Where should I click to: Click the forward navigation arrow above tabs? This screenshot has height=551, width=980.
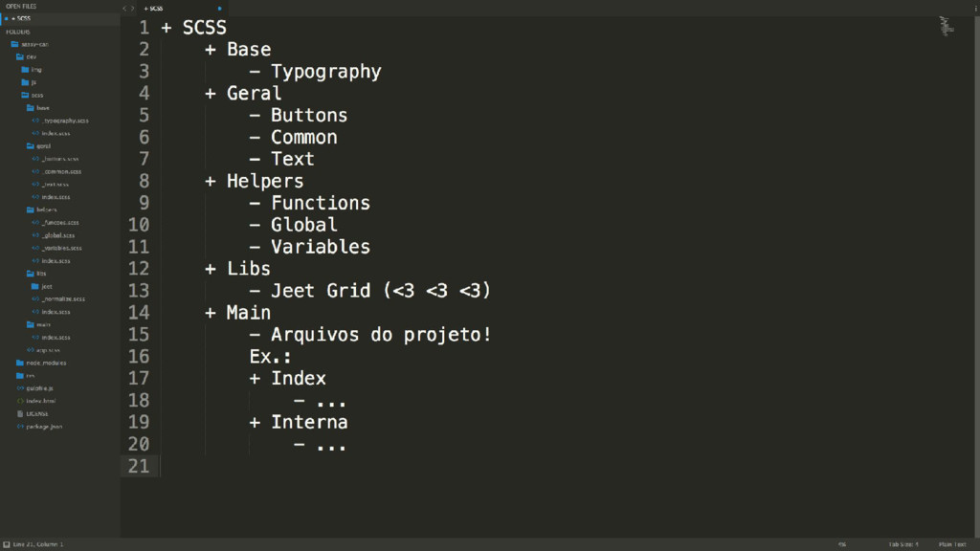[x=132, y=8]
